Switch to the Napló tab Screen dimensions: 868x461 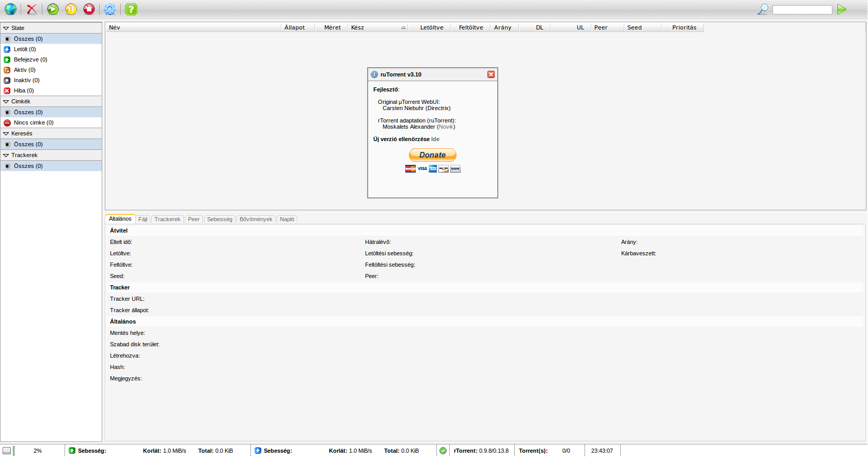287,219
